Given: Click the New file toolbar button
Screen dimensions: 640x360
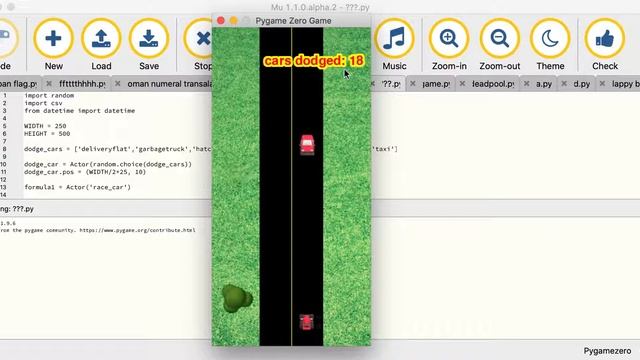Looking at the screenshot, I should point(53,45).
